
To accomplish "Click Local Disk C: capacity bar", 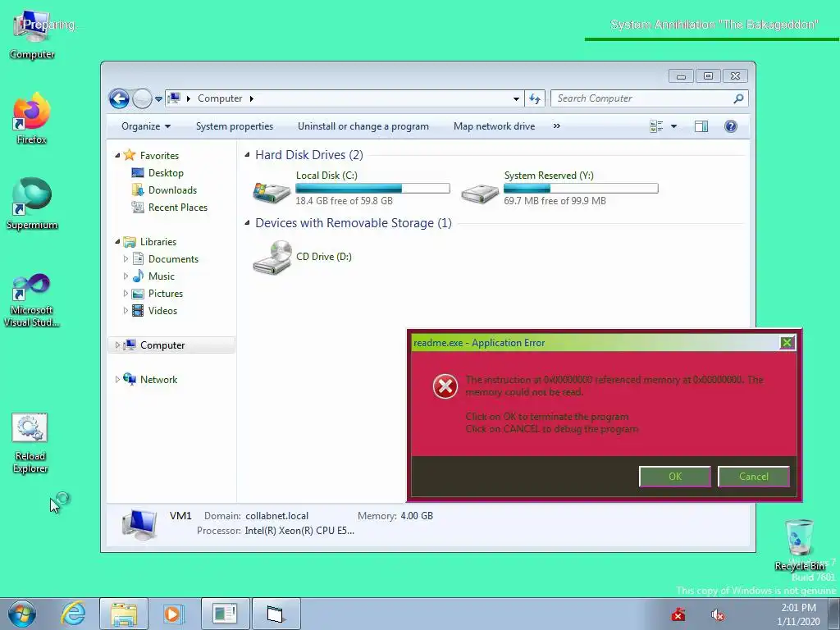I will click(x=372, y=188).
